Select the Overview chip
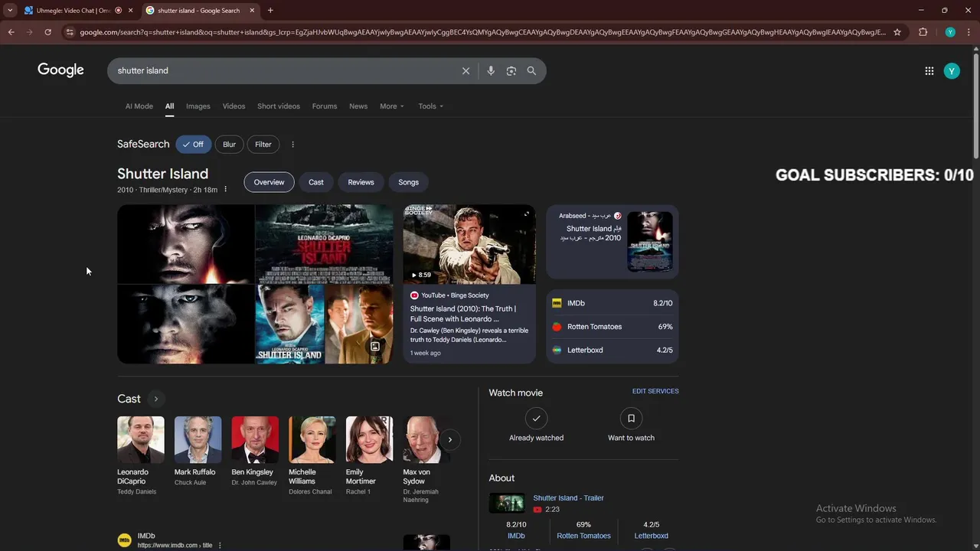Image resolution: width=980 pixels, height=551 pixels. point(269,182)
